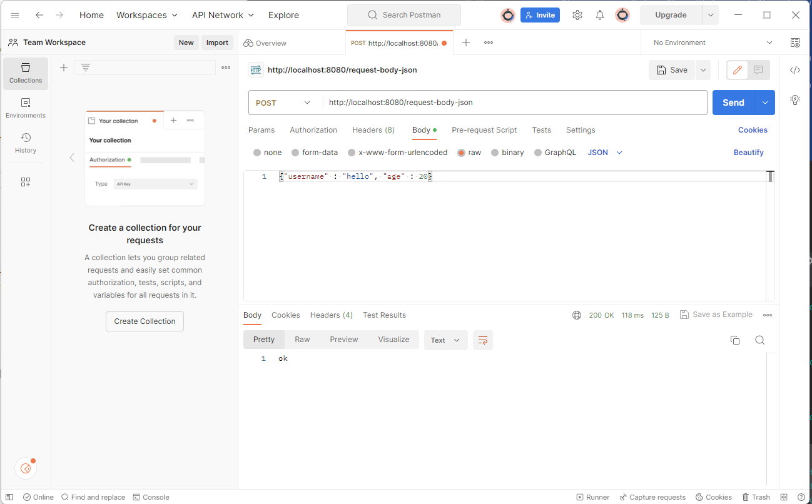Open the environment quick look icon
This screenshot has width=812, height=504.
click(795, 43)
